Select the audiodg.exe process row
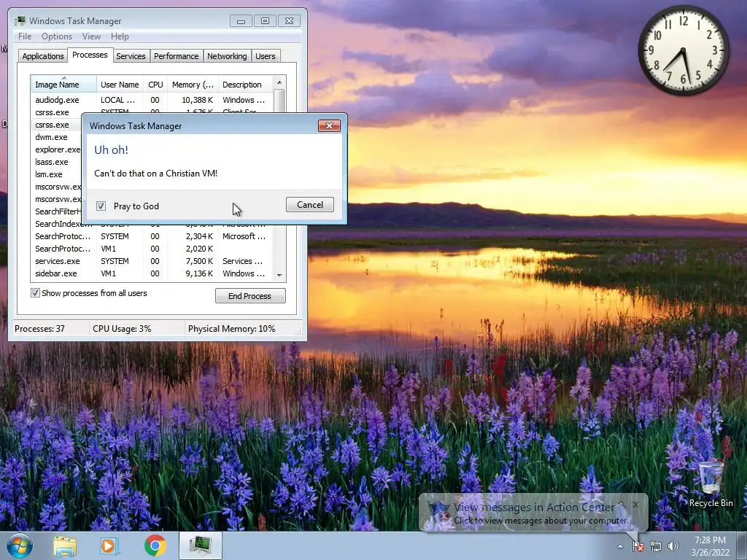 point(152,100)
